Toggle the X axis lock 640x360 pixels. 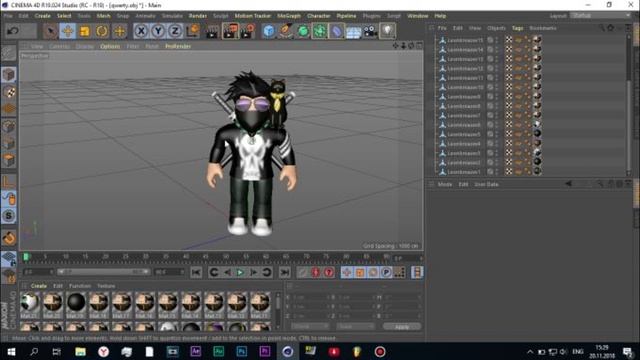click(x=141, y=31)
